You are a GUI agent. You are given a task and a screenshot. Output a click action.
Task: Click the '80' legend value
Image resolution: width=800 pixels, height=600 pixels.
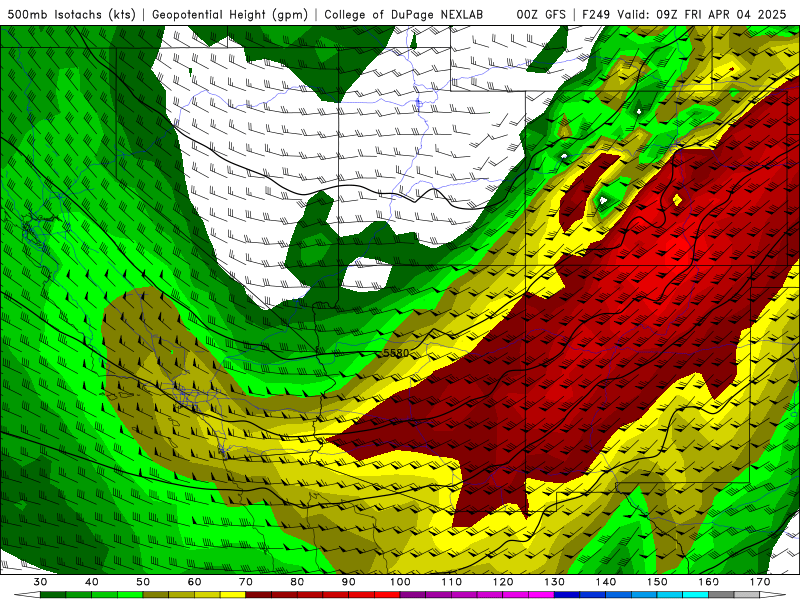(297, 582)
